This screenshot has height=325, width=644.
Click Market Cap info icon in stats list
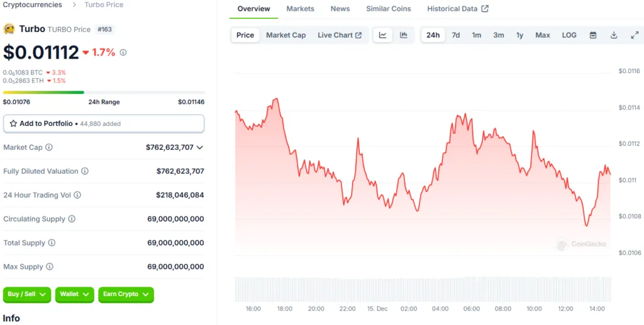(49, 147)
